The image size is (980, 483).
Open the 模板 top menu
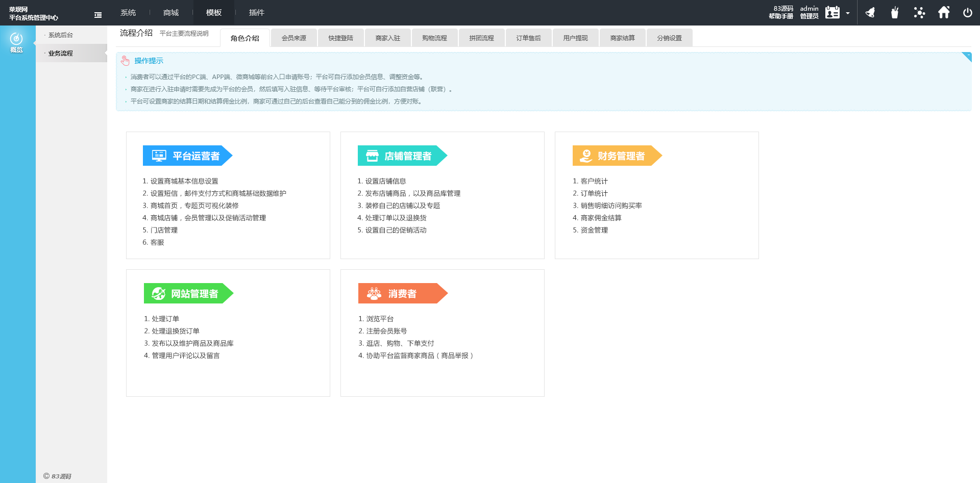pos(214,13)
